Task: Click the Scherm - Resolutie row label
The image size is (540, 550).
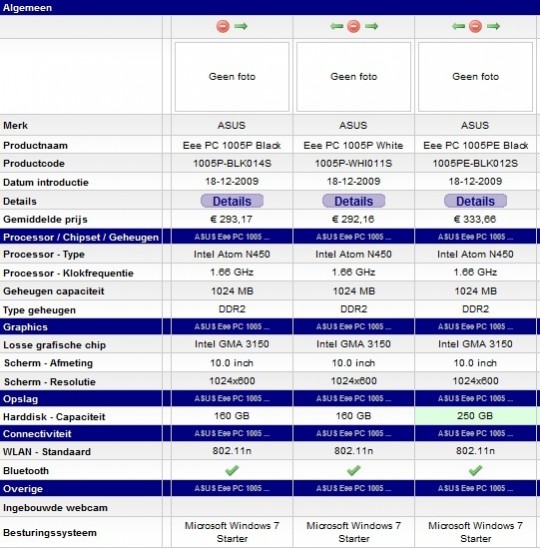Action: (x=50, y=382)
